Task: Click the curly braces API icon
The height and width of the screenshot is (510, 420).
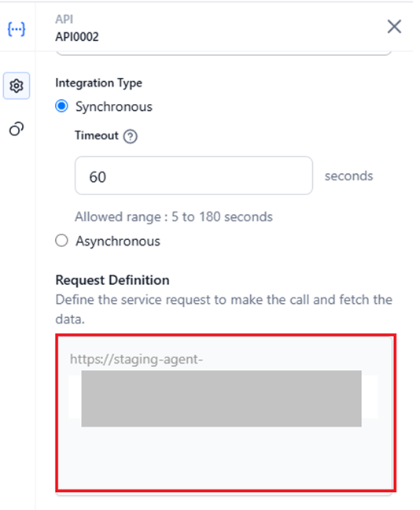Action: pos(17,29)
